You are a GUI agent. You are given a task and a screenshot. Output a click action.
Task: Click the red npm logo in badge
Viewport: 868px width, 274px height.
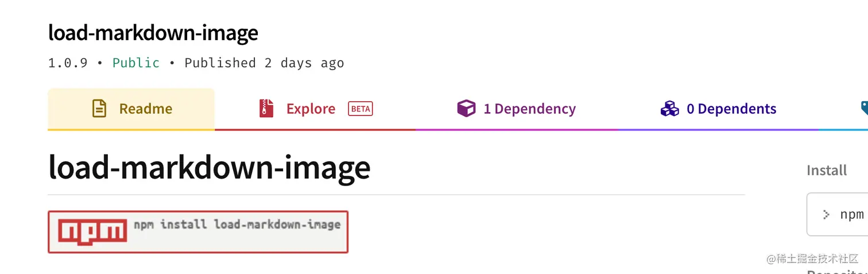coord(92,231)
